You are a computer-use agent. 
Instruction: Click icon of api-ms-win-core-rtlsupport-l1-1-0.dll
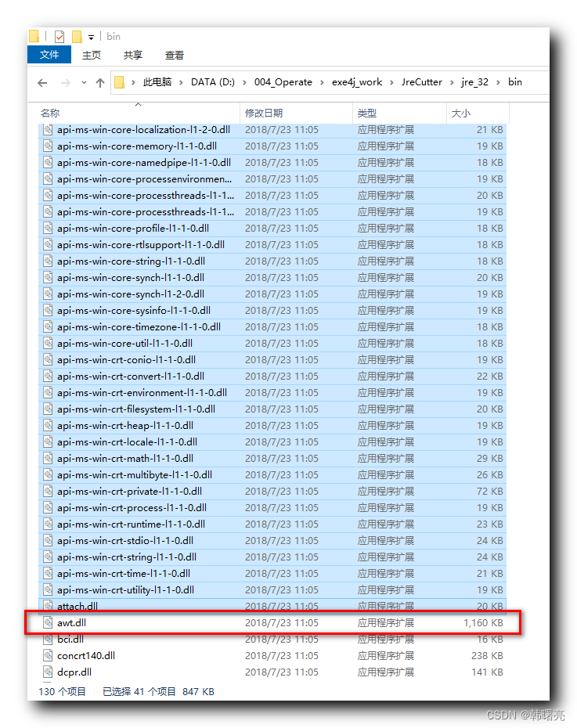tap(48, 245)
